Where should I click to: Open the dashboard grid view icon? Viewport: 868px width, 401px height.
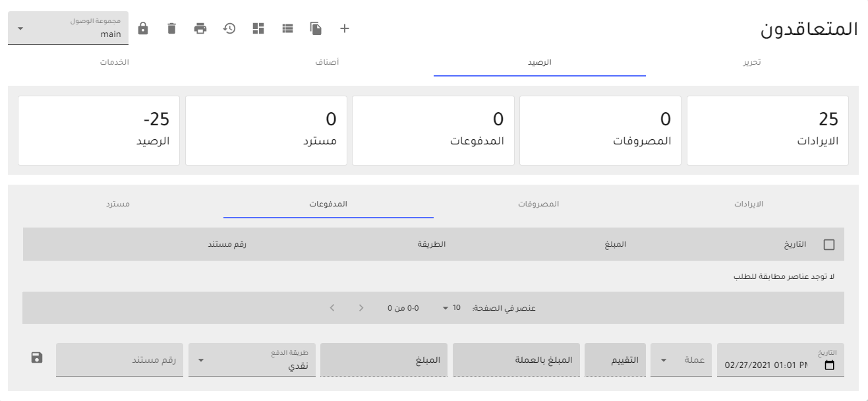tap(258, 28)
